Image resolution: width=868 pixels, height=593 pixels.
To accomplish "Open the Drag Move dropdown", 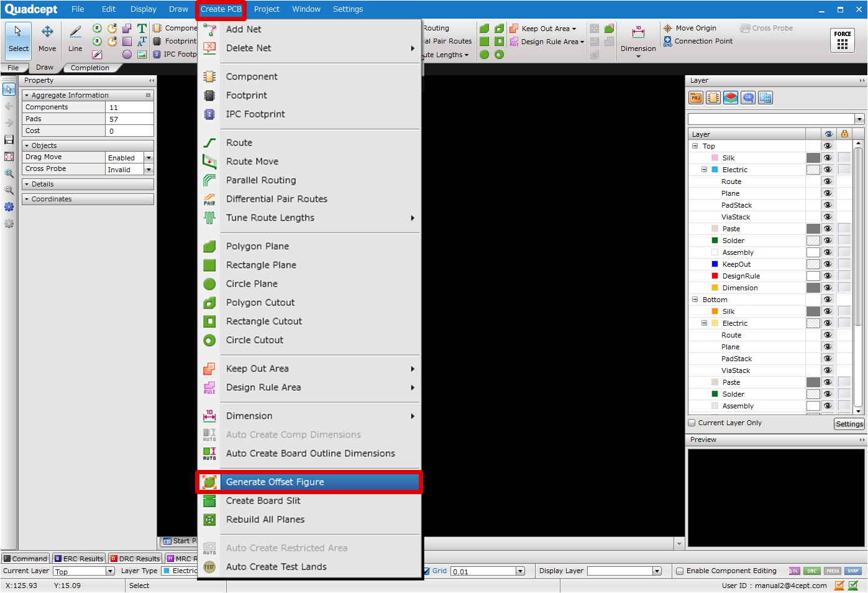I will tap(148, 158).
